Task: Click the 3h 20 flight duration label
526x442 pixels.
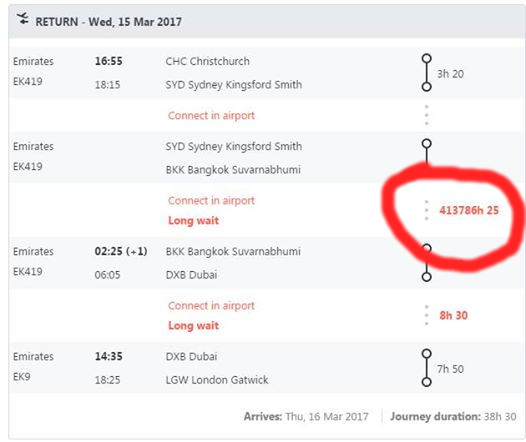Action: tap(450, 74)
